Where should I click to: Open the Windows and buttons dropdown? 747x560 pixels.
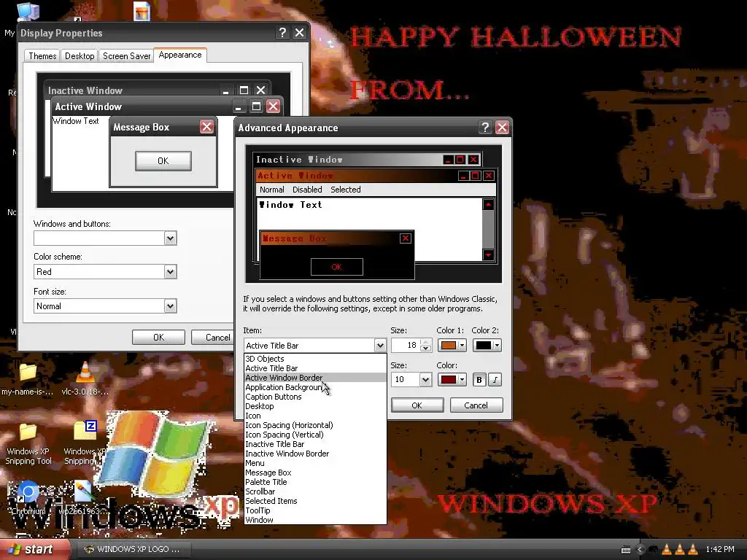[x=170, y=238]
